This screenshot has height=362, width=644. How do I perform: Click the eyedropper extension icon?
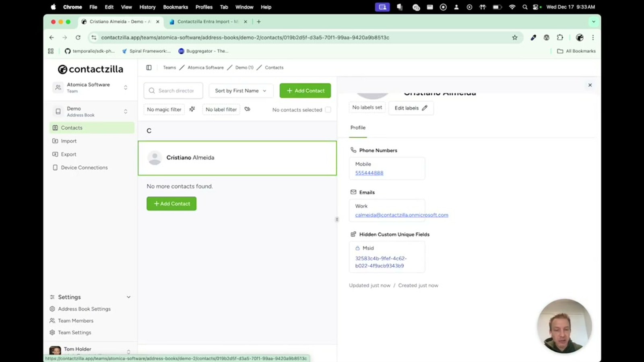[x=533, y=37]
